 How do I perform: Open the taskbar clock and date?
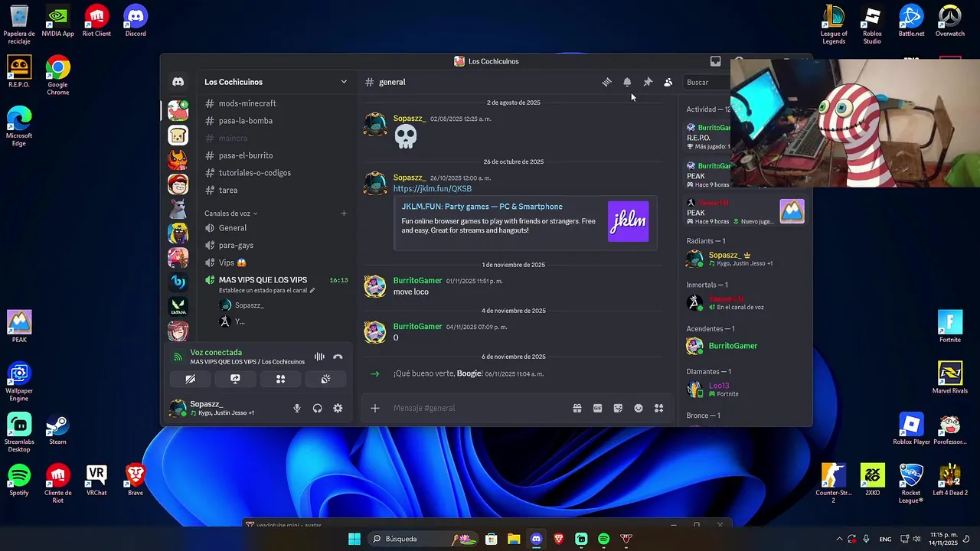(x=943, y=539)
